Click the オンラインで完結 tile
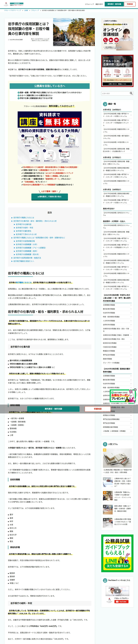Viewport: 138px width, 644px height. pyautogui.click(x=117, y=73)
